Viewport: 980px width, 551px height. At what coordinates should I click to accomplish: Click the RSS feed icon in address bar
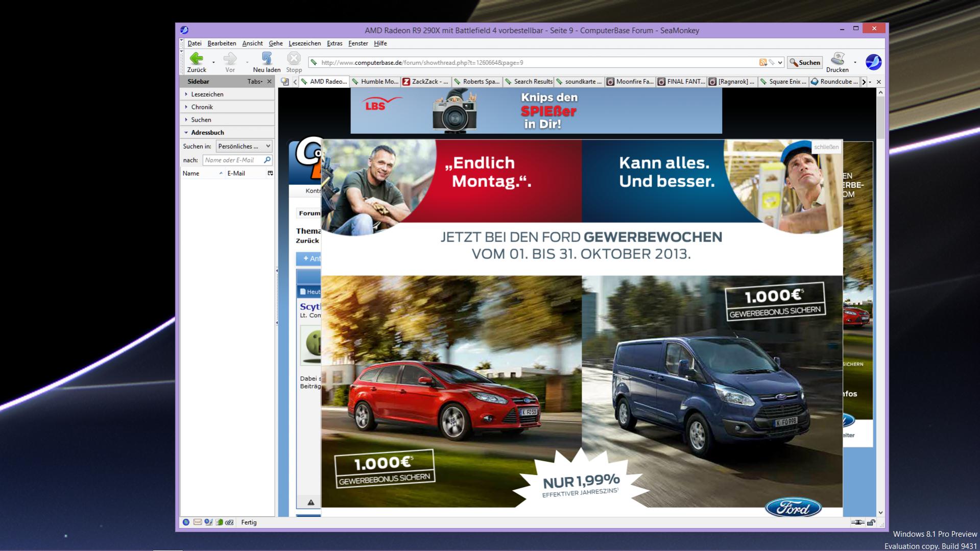coord(763,62)
